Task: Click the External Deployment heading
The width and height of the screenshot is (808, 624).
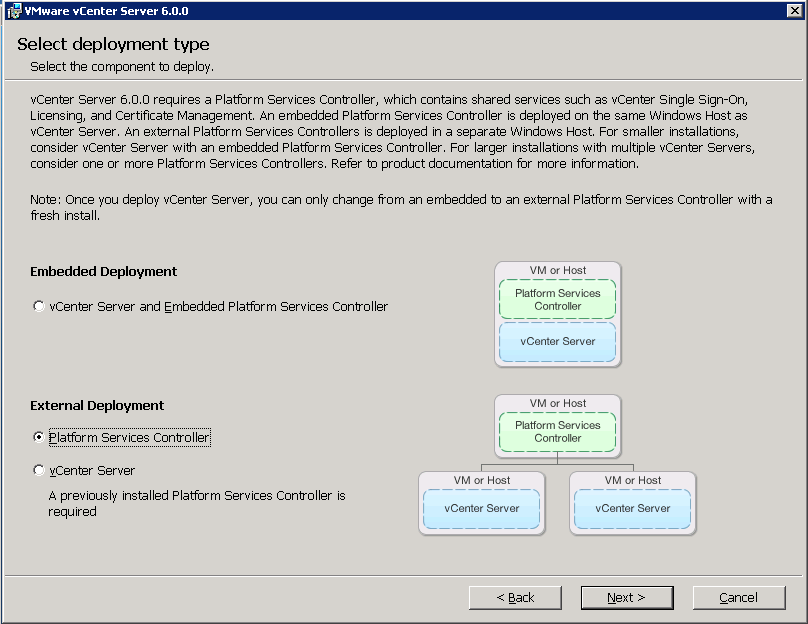Action: [x=97, y=405]
